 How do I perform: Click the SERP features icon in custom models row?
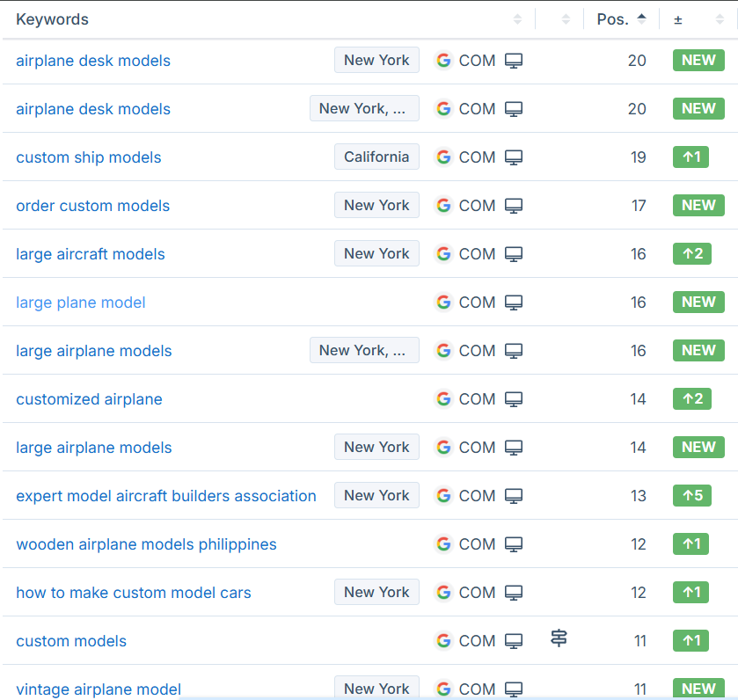click(559, 638)
